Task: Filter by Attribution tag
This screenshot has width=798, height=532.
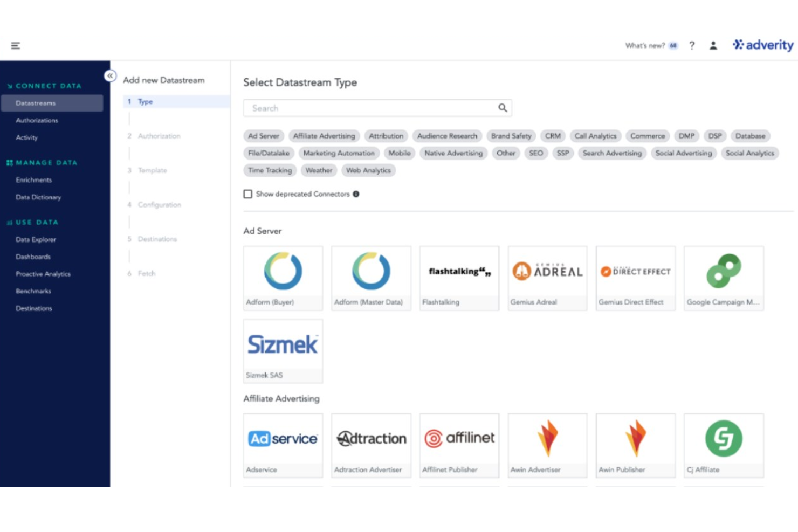Action: point(386,136)
